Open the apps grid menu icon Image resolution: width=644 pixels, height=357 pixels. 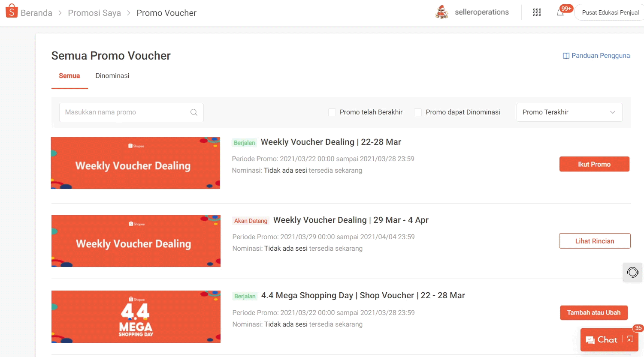coord(537,13)
